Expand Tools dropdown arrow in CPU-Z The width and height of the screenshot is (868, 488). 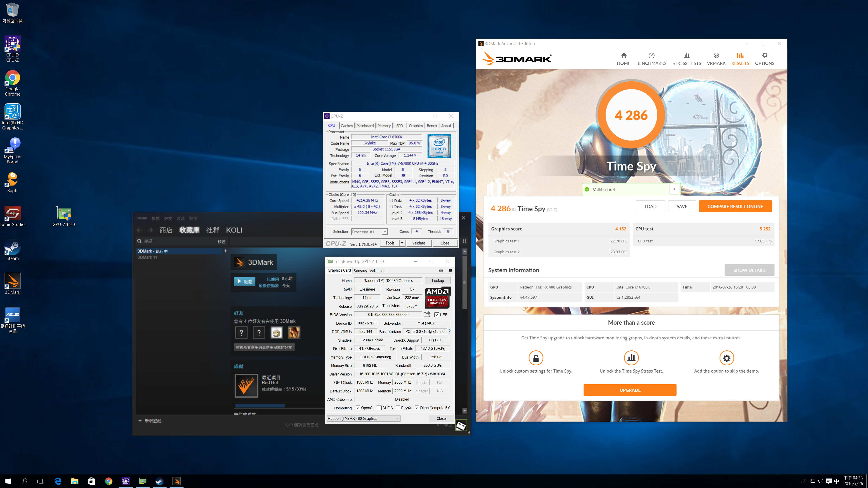pos(402,243)
